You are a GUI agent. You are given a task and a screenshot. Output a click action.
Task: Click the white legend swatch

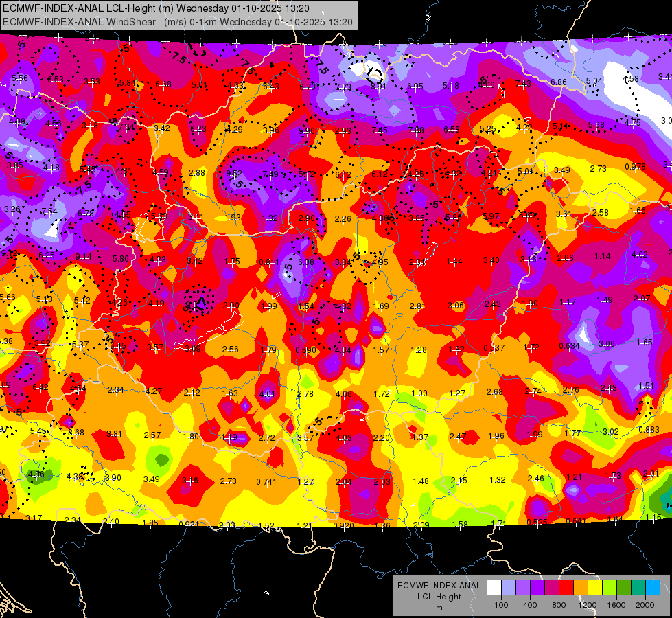coord(494,587)
